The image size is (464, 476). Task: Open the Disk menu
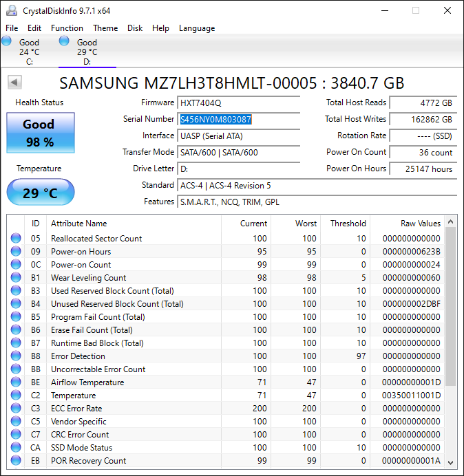click(135, 28)
